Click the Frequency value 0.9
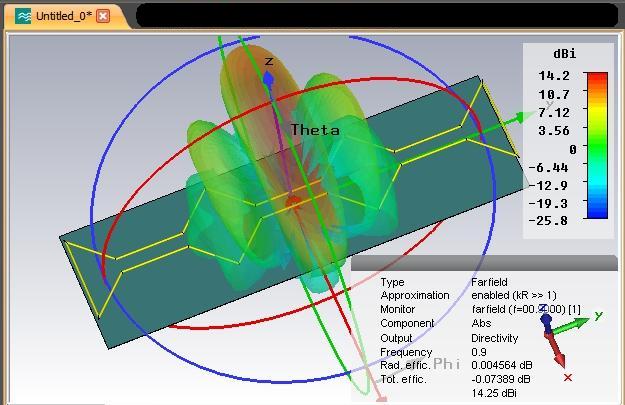625x405 pixels. coord(479,352)
